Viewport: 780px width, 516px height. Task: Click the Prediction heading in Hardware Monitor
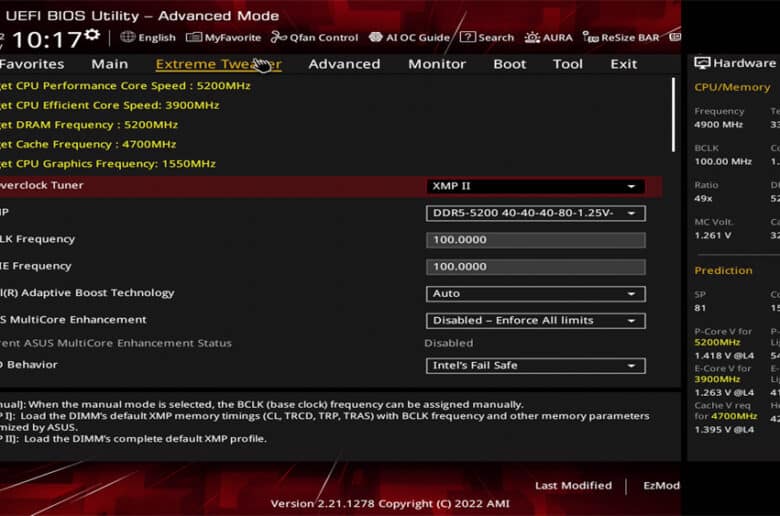723,270
